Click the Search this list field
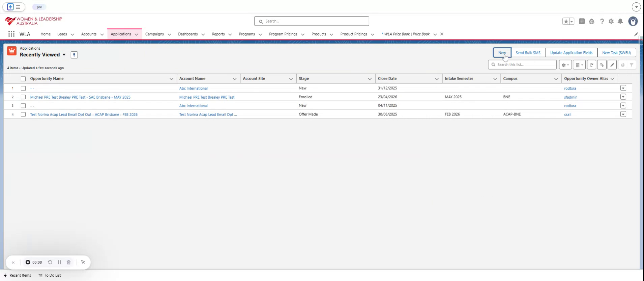 (x=522, y=65)
